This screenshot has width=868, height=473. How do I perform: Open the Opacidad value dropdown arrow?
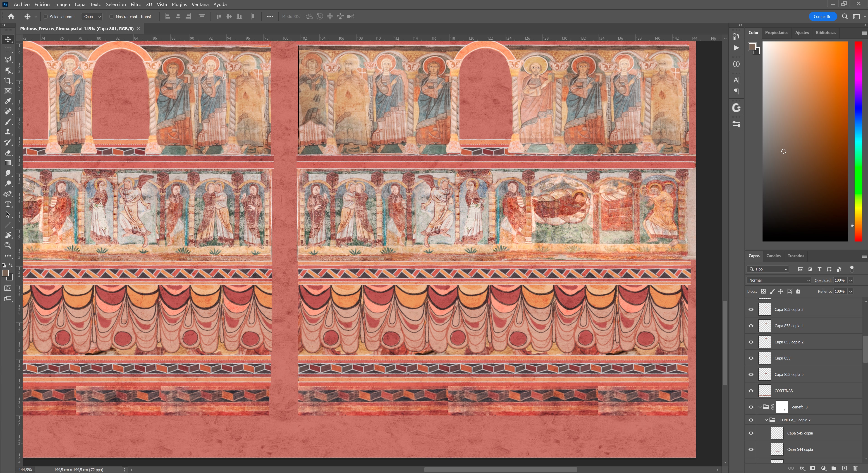click(x=850, y=280)
